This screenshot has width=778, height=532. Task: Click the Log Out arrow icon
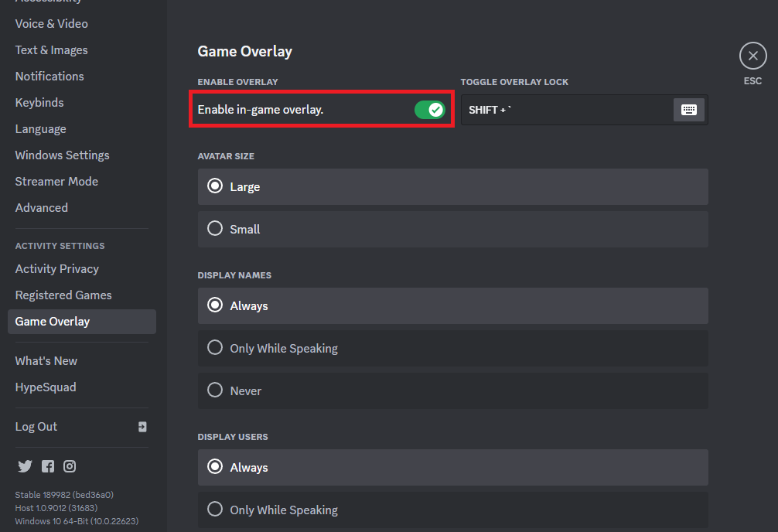[x=142, y=427]
